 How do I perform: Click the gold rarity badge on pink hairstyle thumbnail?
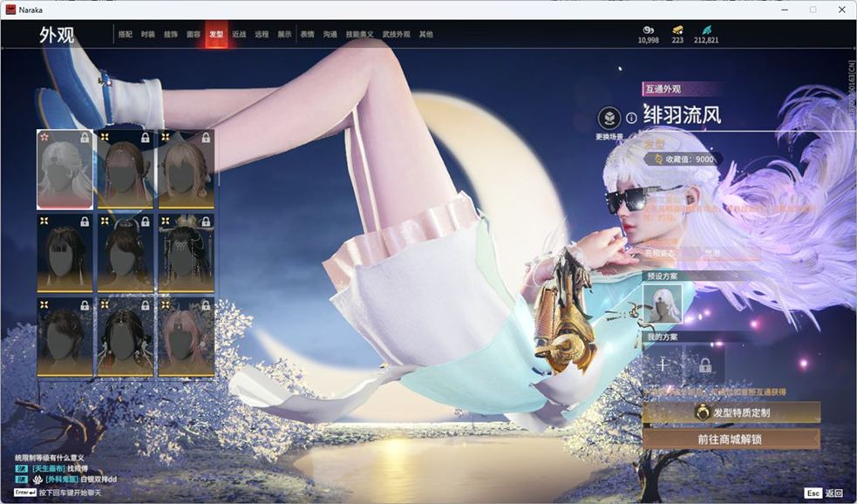coord(166,304)
